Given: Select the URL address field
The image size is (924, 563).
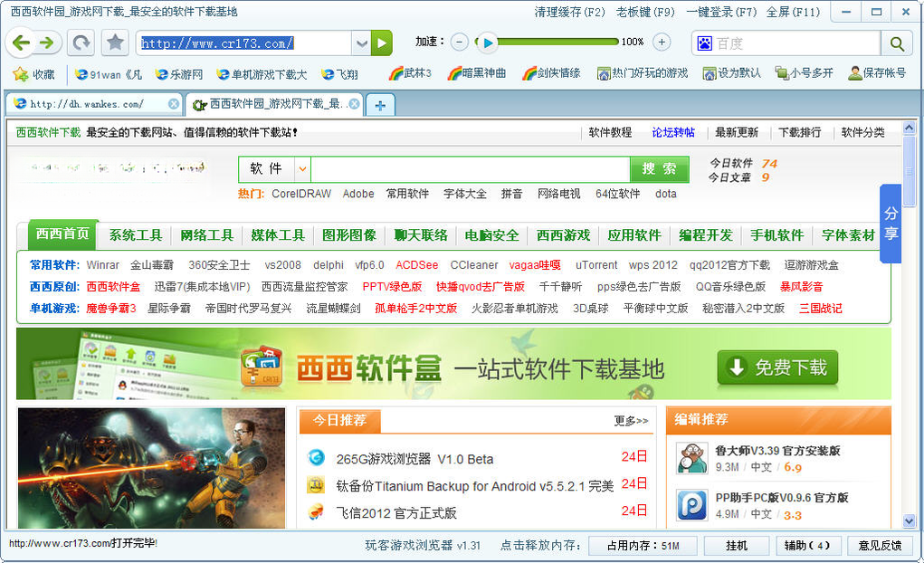Looking at the screenshot, I should click(244, 43).
